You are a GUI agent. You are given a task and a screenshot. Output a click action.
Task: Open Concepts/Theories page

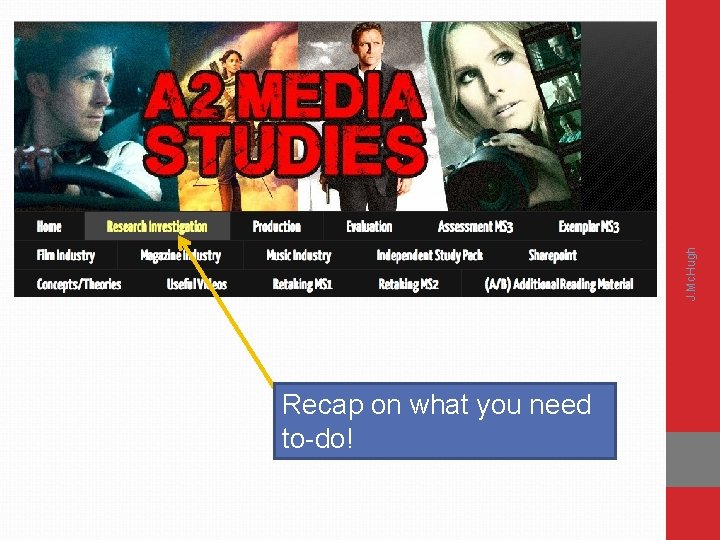click(79, 284)
